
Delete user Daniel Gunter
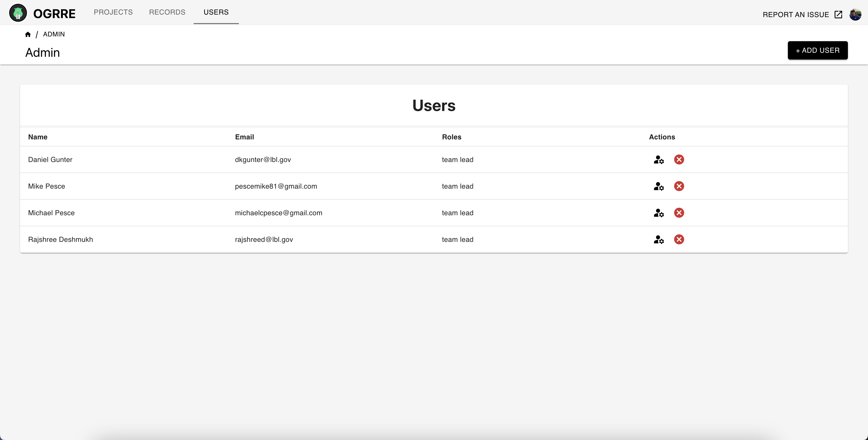[x=679, y=160]
